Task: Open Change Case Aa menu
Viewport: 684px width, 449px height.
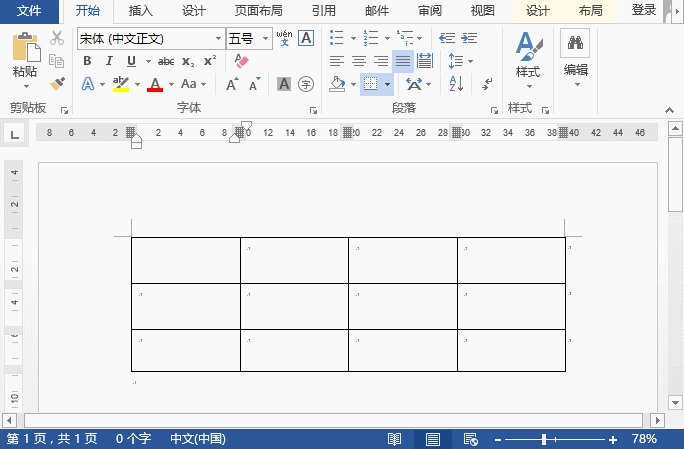Action: pyautogui.click(x=193, y=84)
